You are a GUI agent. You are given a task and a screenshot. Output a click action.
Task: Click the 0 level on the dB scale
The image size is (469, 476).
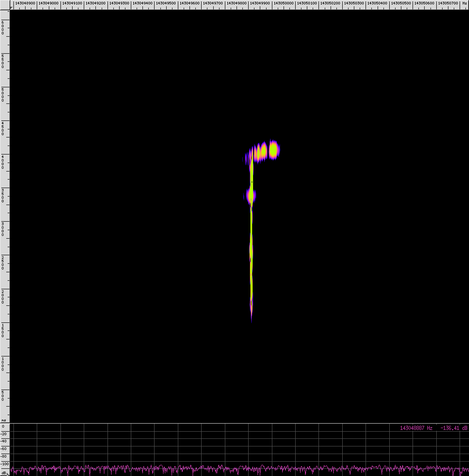point(4,426)
